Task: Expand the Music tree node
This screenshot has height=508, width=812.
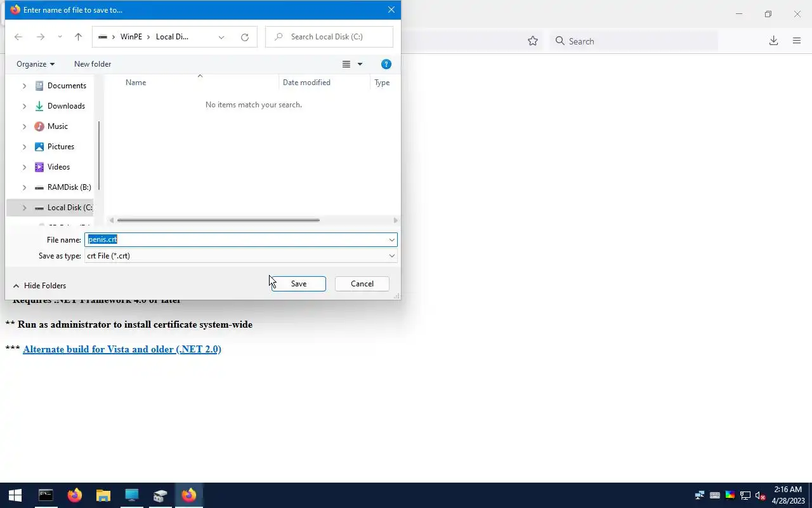Action: [25, 126]
